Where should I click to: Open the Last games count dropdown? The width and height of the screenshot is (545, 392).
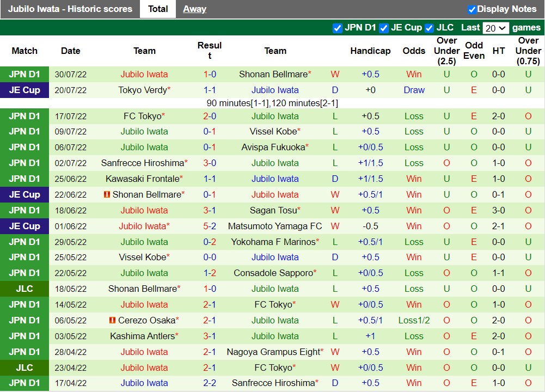pos(495,28)
